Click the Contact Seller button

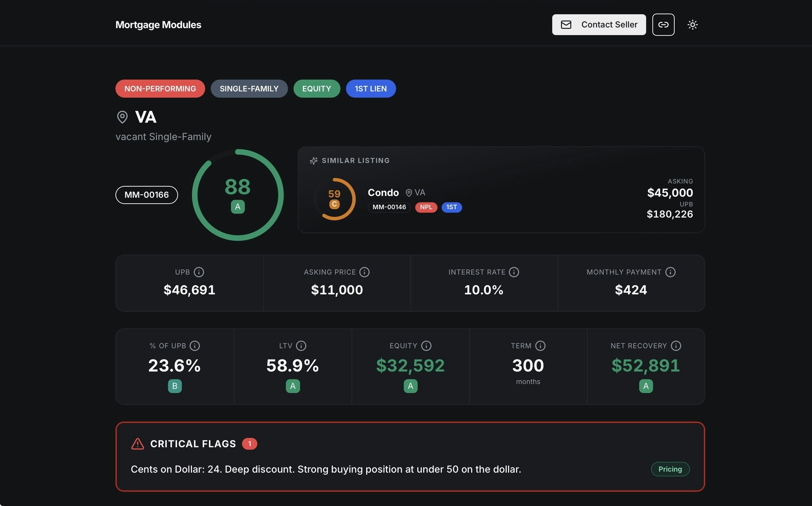click(599, 25)
